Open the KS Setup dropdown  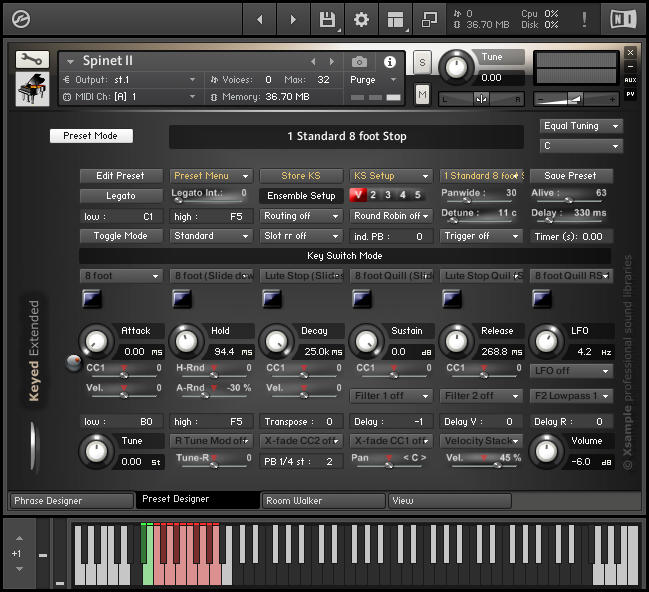[x=391, y=176]
